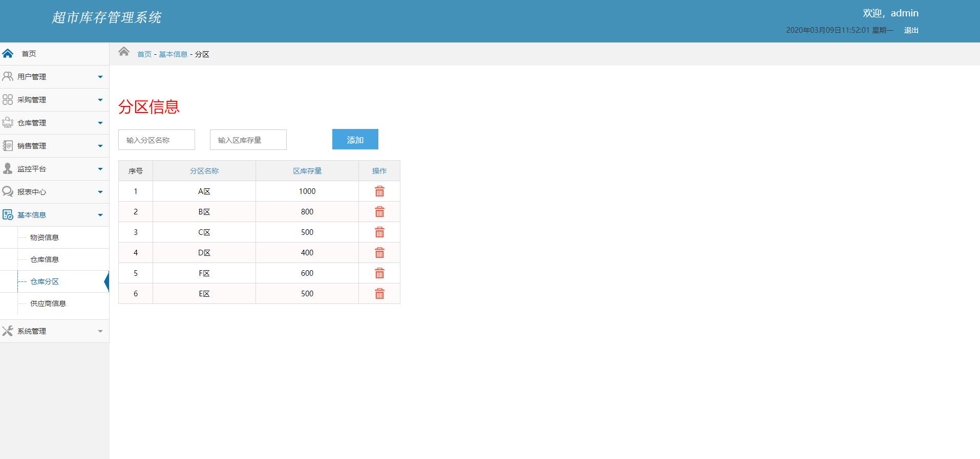The width and height of the screenshot is (980, 459).
Task: Open the 用户管理 menu label
Action: [x=32, y=77]
